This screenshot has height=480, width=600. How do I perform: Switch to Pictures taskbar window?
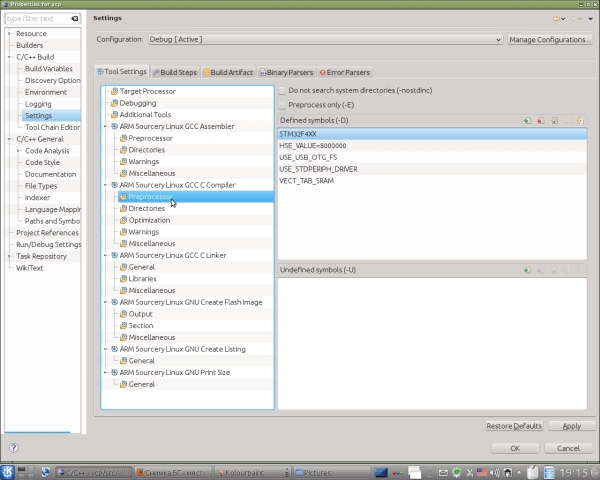pos(332,473)
